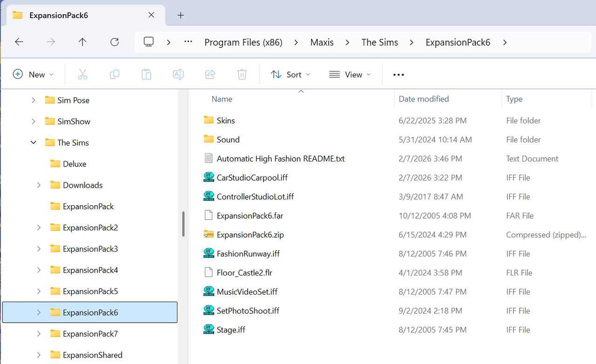The height and width of the screenshot is (364, 596).
Task: Click the Floor_Castle2.flr file icon
Action: click(x=209, y=272)
